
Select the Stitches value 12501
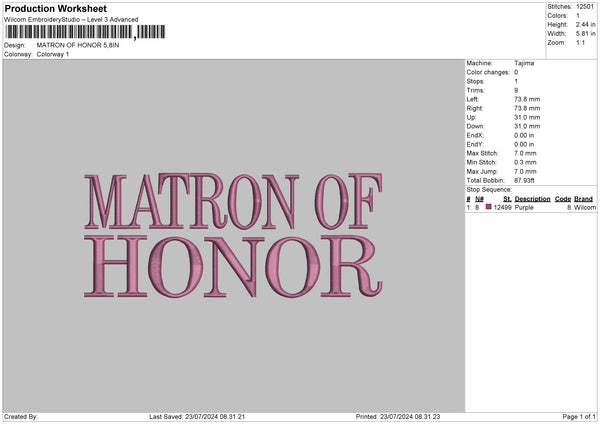(585, 7)
